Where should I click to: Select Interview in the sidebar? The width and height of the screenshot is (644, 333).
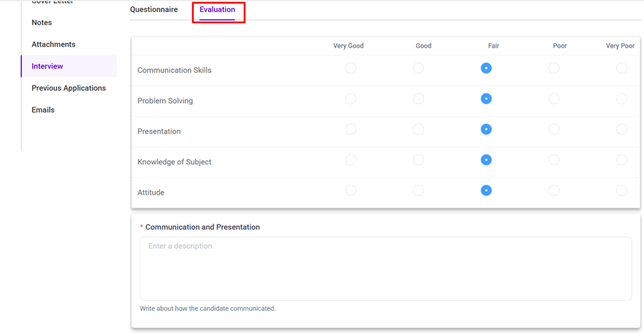point(48,66)
